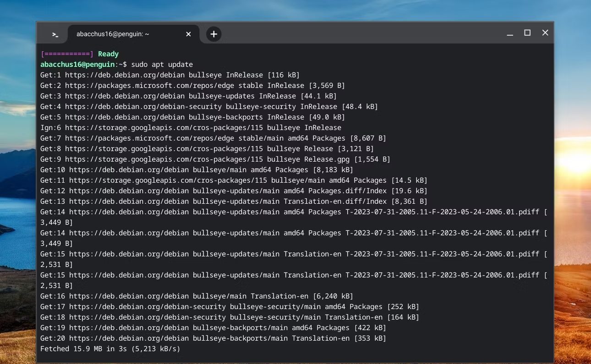
Task: Click the Get:11 cros-packages main amd64 Packages line
Action: [x=234, y=180]
